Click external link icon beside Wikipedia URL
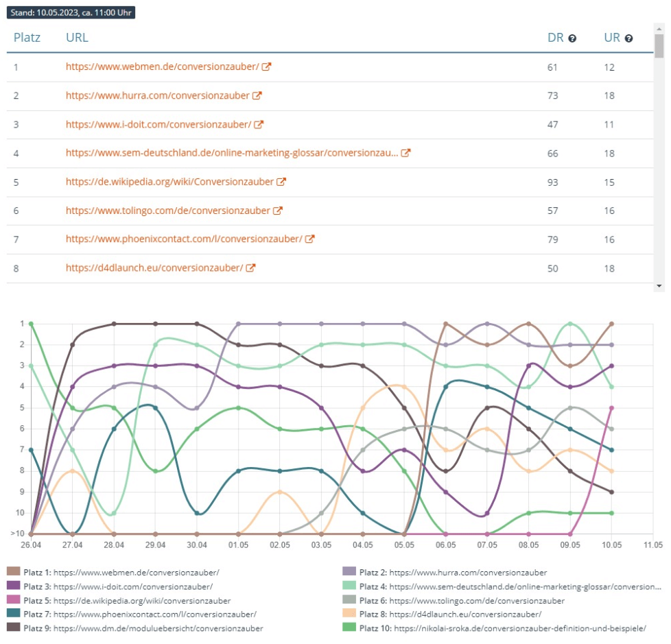 click(x=281, y=182)
